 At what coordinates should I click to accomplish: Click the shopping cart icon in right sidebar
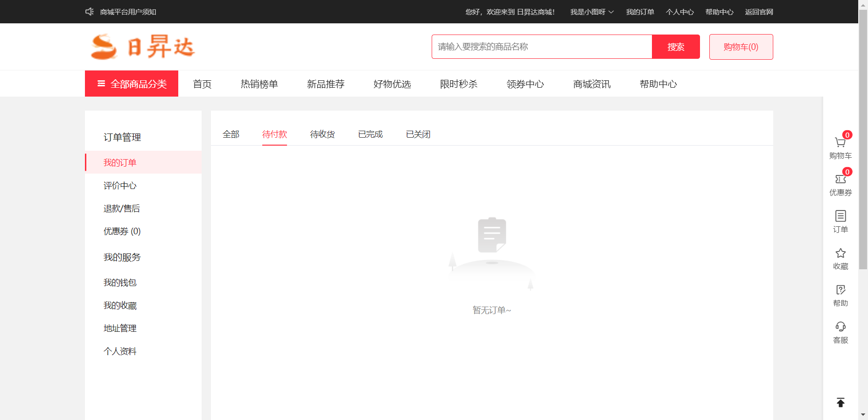(840, 143)
